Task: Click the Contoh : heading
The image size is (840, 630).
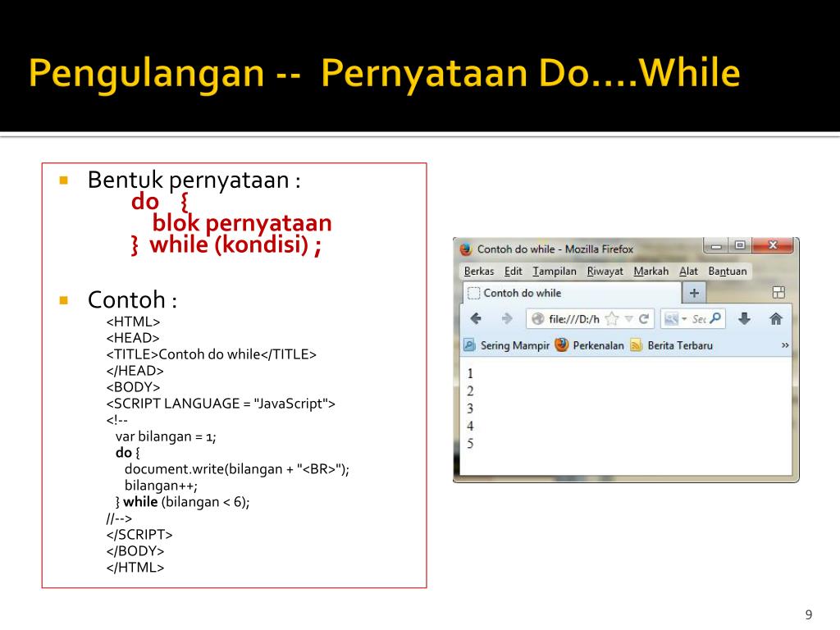Action: point(132,299)
